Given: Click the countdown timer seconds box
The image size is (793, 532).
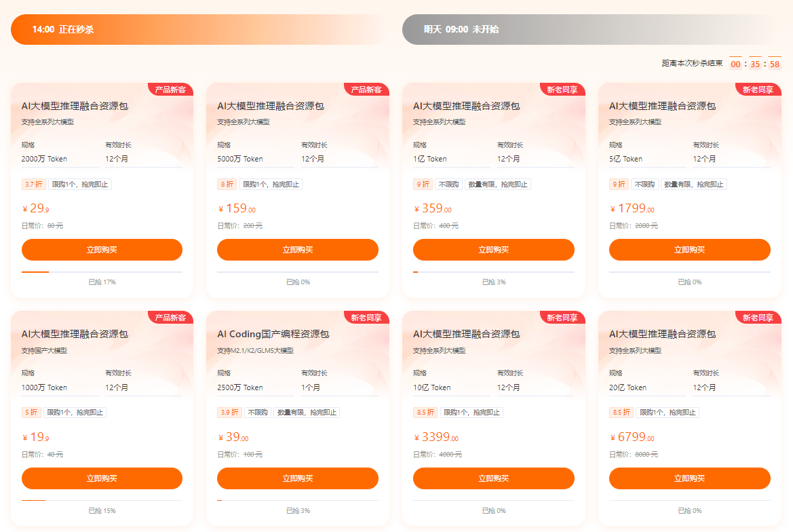Looking at the screenshot, I should [774, 64].
